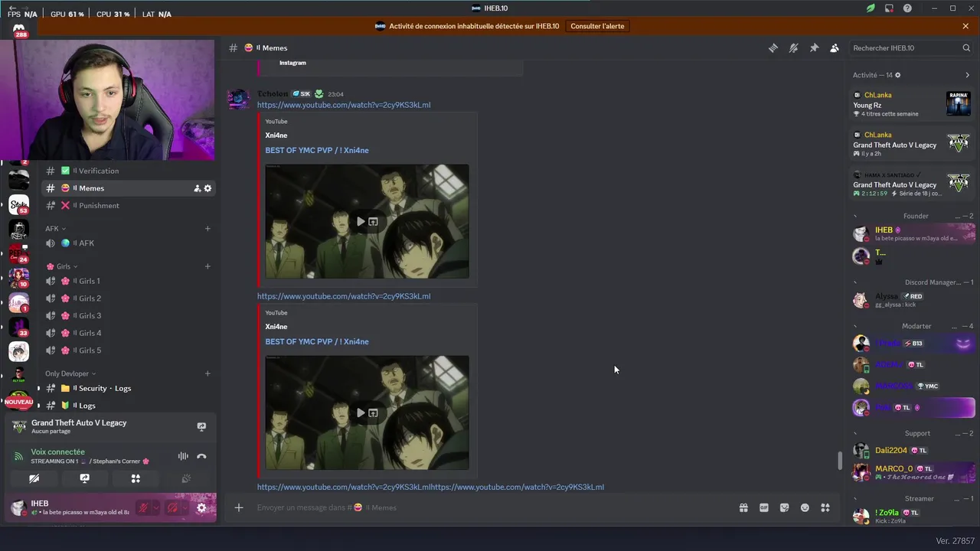980x551 pixels.
Task: Open the Punishment channel
Action: point(127,205)
